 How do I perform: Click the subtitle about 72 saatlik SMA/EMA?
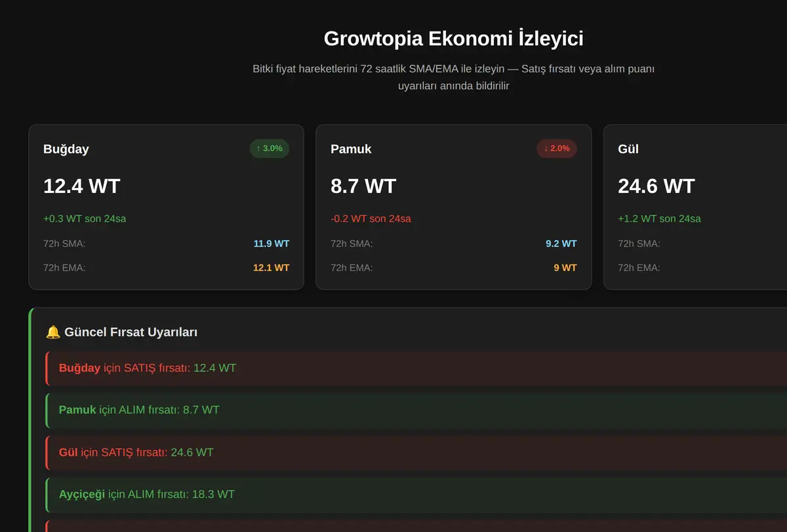tap(453, 77)
